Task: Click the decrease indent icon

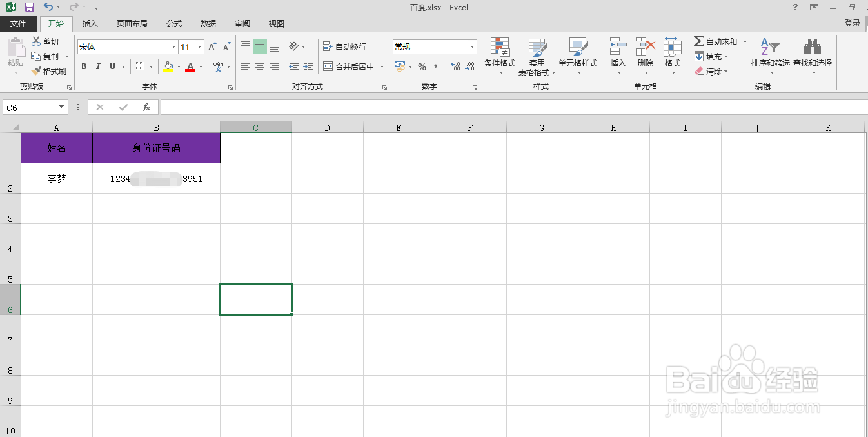Action: (294, 66)
